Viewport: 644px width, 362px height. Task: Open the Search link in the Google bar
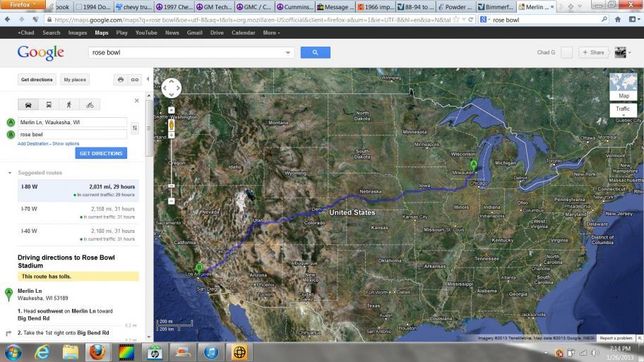(52, 33)
